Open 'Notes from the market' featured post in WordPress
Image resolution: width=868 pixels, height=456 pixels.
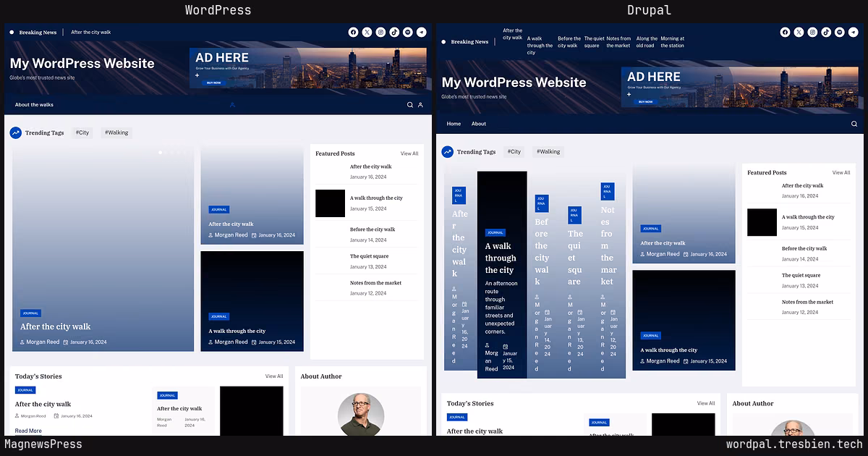pos(375,283)
